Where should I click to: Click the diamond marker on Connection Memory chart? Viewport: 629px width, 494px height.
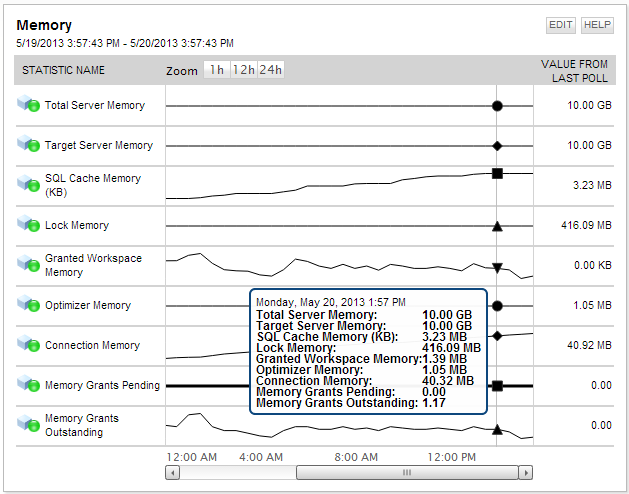click(497, 336)
